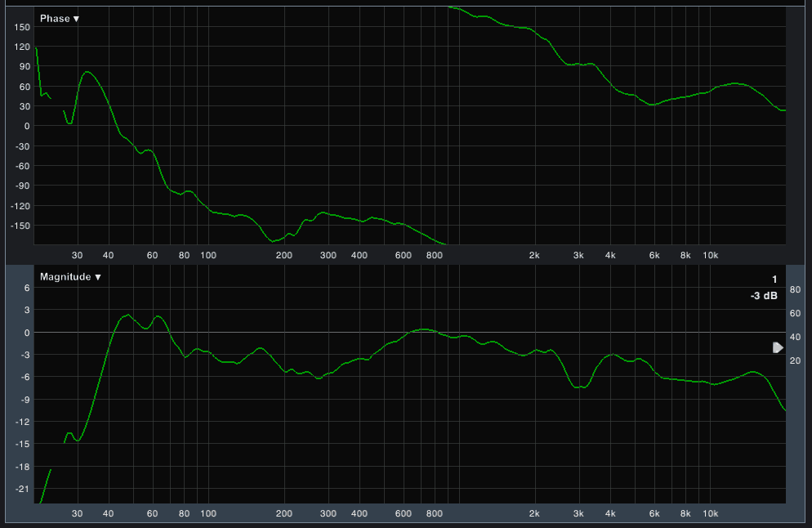Click the 2k label under Phase graph

(534, 255)
